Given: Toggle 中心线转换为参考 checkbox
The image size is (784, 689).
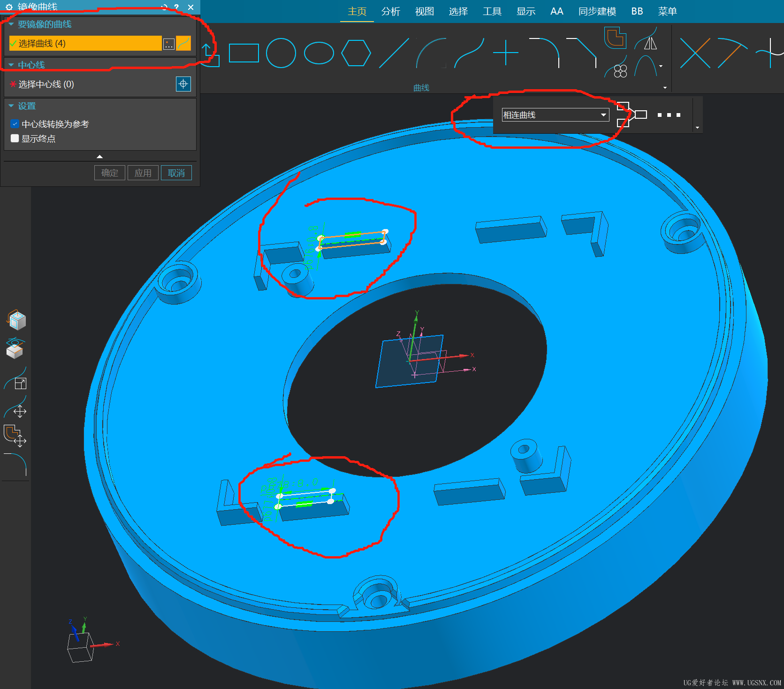Looking at the screenshot, I should pyautogui.click(x=15, y=124).
